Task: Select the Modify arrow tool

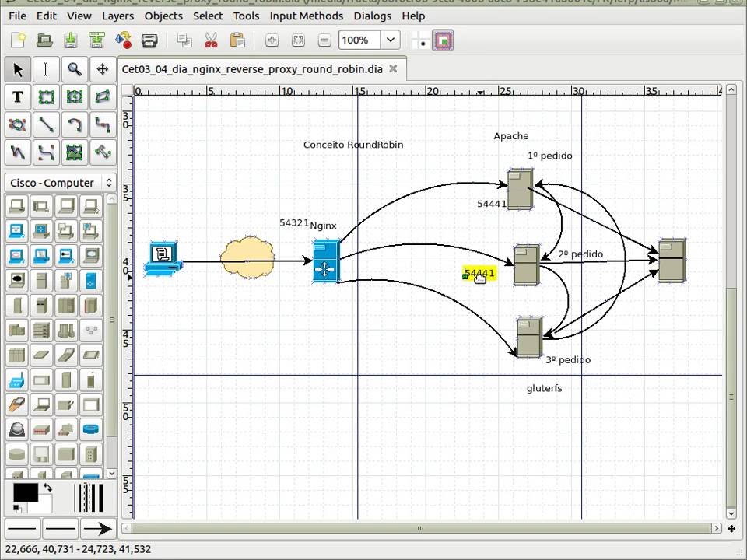Action: pyautogui.click(x=18, y=69)
